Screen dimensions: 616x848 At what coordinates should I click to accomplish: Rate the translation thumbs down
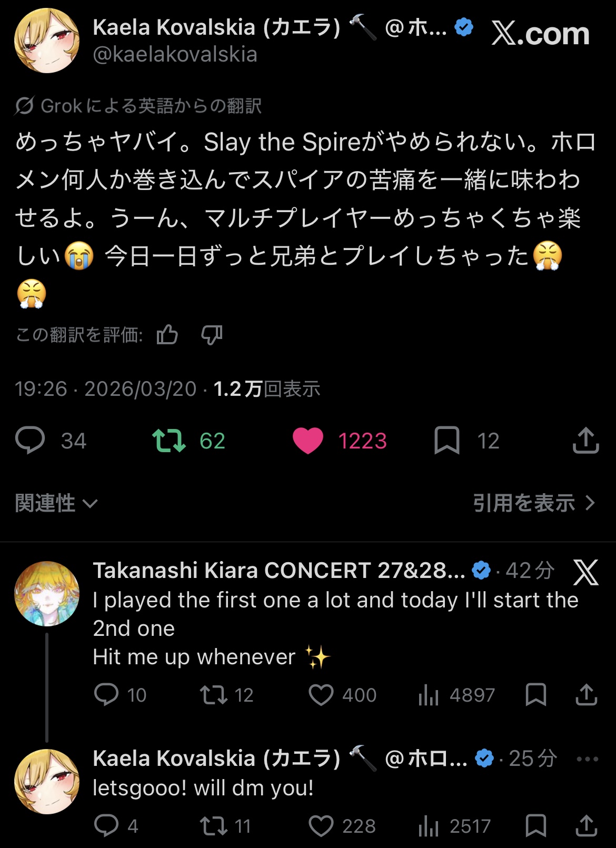coord(212,335)
